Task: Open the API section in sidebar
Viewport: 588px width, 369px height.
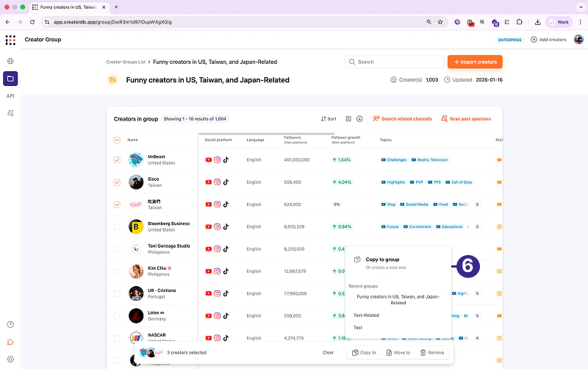Action: pos(10,96)
